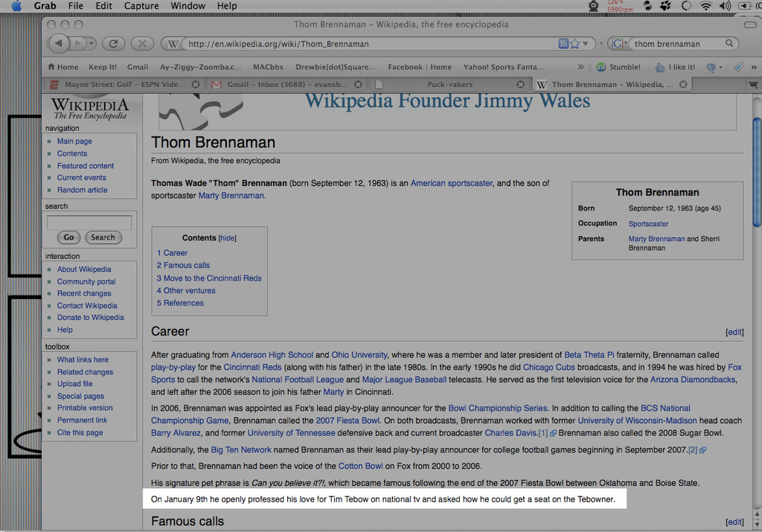Viewport: 762px width, 532px height.
Task: Click the Go button in Wikipedia search
Action: pyautogui.click(x=69, y=237)
